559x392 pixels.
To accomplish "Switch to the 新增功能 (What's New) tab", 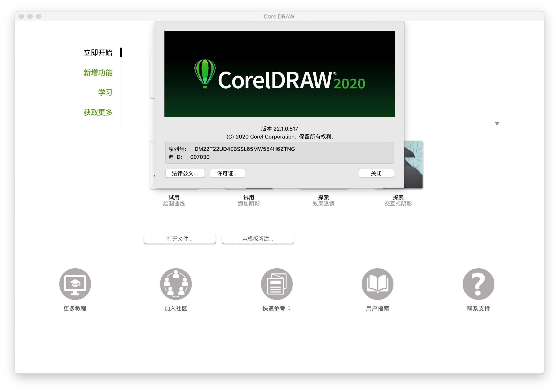I will 98,72.
